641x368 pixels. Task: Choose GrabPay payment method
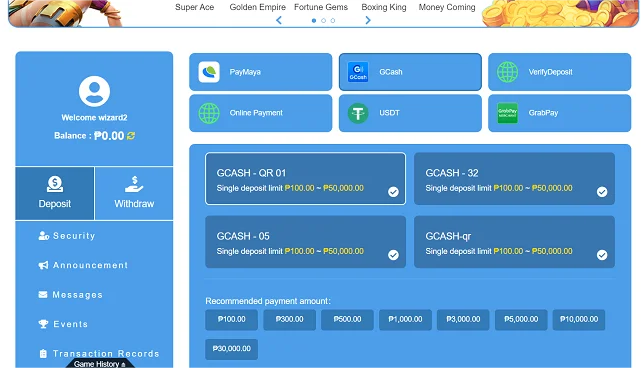point(559,113)
